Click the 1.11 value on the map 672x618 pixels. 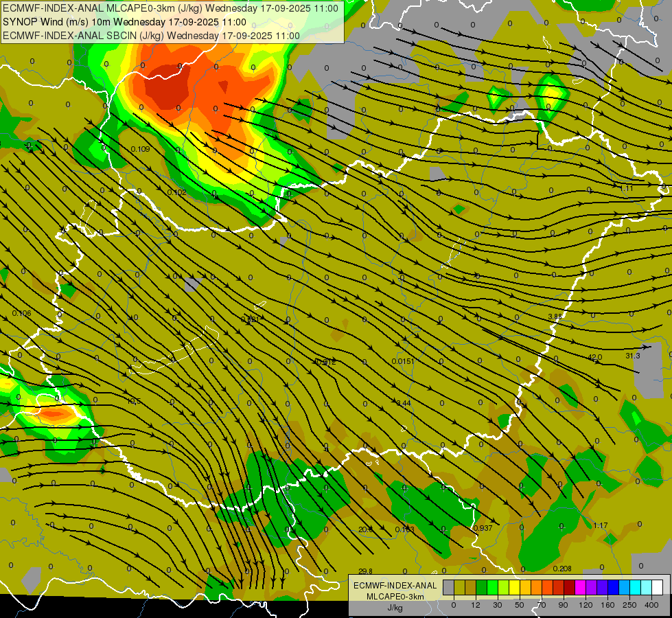[627, 188]
